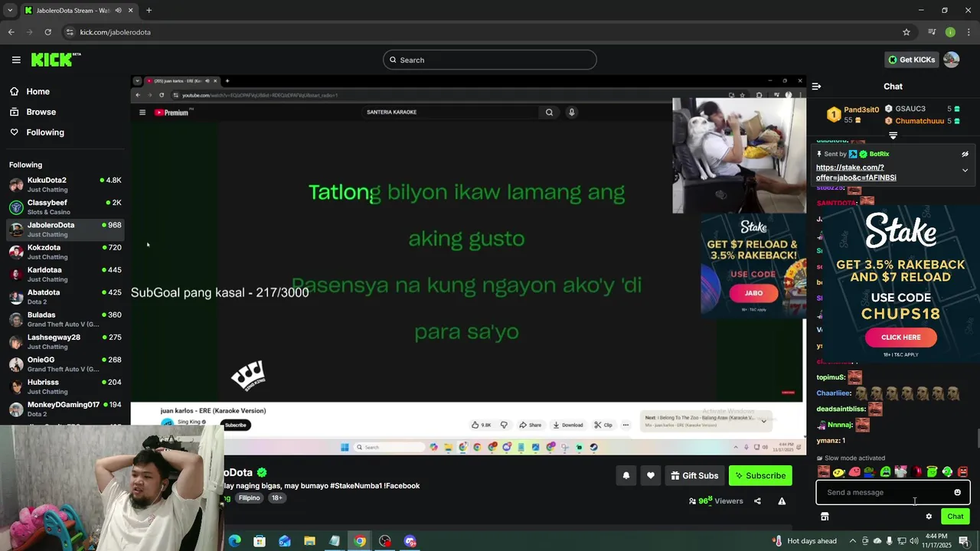Report stream via warning icon
Image resolution: width=980 pixels, height=551 pixels.
tap(782, 501)
